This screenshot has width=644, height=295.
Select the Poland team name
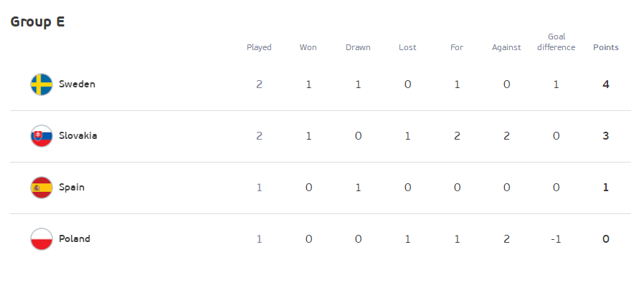point(75,239)
